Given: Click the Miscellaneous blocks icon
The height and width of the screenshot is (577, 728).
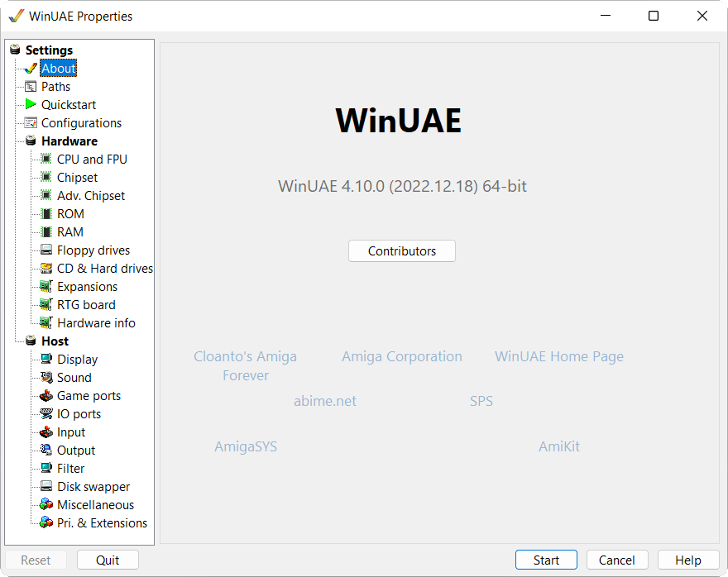Looking at the screenshot, I should tap(46, 504).
